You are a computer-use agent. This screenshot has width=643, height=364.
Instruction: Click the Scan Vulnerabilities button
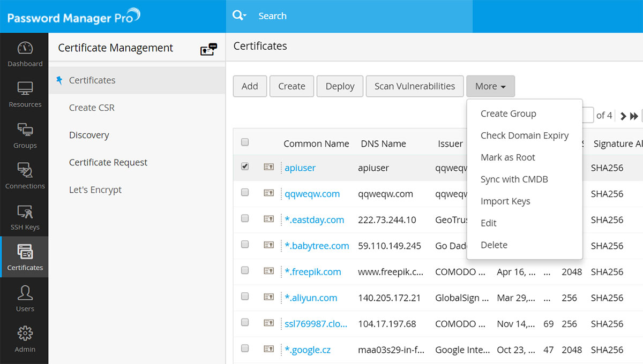pyautogui.click(x=414, y=86)
